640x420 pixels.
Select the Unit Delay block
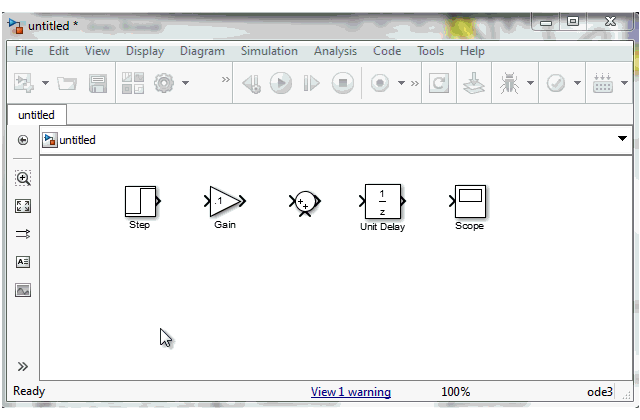[x=382, y=203]
